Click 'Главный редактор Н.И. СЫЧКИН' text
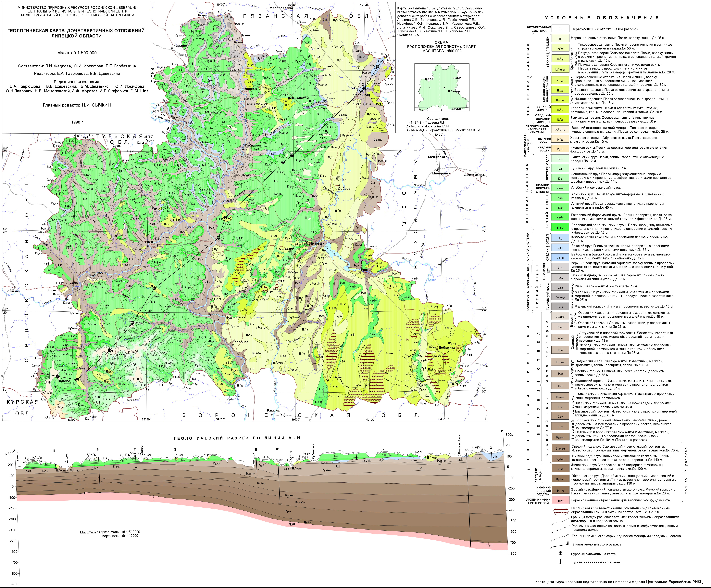 tap(77, 105)
